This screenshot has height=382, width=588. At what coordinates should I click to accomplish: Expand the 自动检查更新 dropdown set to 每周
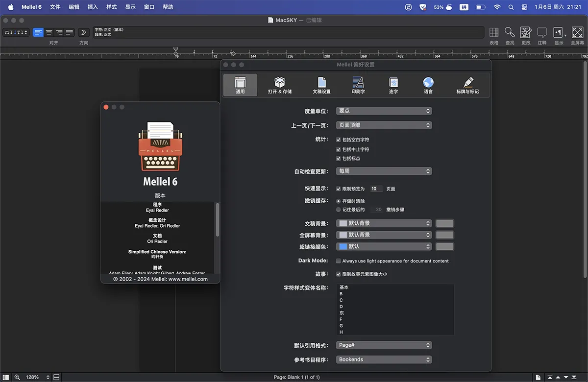[384, 171]
